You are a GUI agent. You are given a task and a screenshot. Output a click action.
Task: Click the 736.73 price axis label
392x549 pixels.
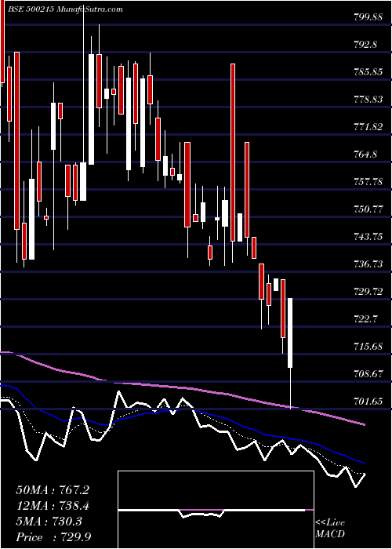tap(368, 264)
